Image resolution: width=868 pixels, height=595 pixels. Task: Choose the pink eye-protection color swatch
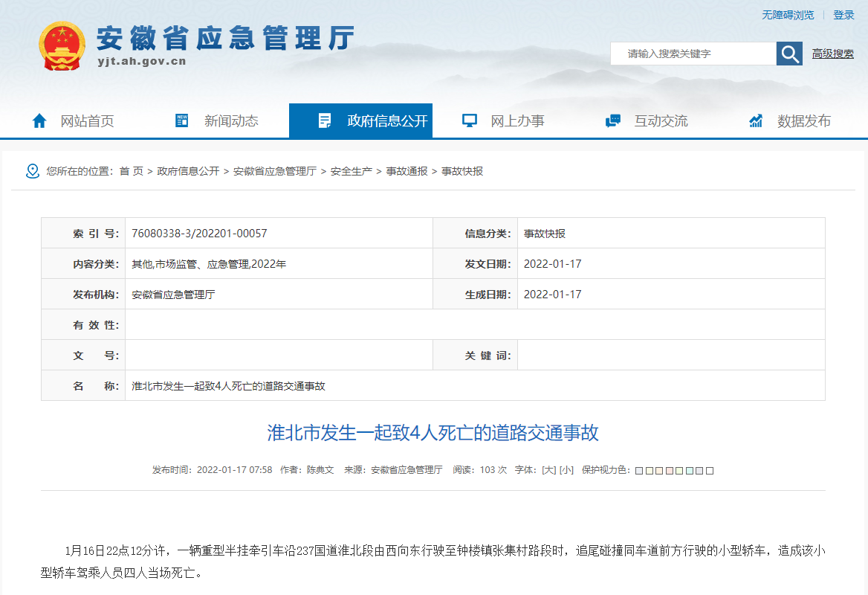point(669,471)
